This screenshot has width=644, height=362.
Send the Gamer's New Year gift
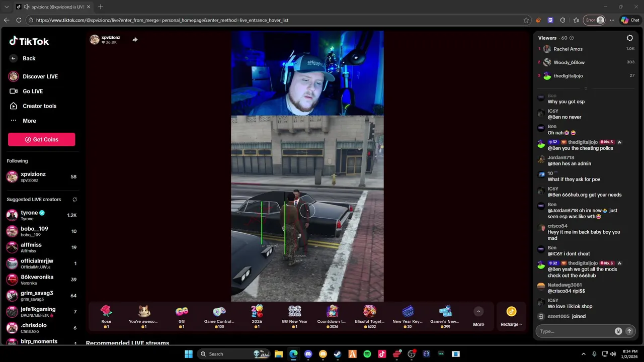[x=445, y=316]
